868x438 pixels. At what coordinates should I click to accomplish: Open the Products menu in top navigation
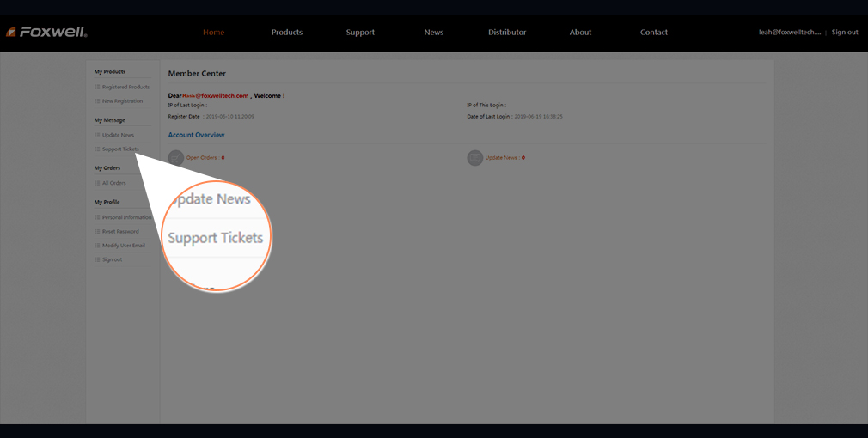click(x=286, y=33)
